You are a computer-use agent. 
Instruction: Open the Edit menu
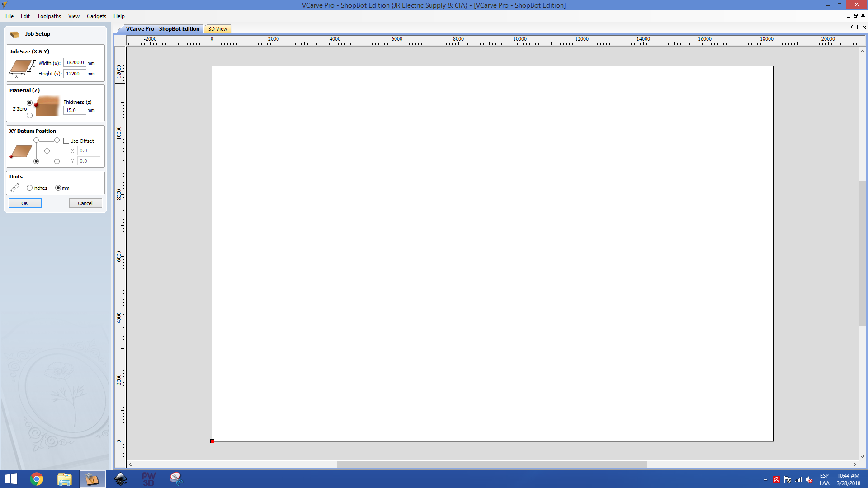[25, 16]
